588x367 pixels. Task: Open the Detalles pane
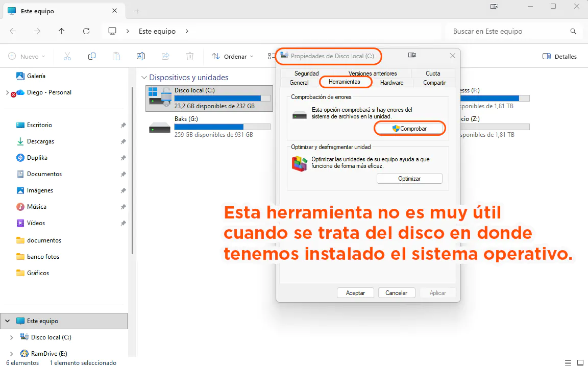559,56
